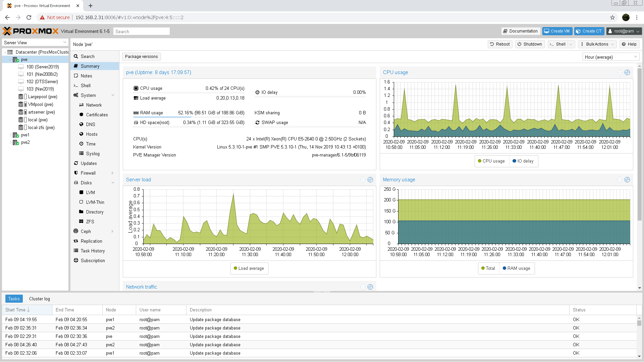Screen dimensions: 644x362
Task: Undo zoom on Memory usage chart
Action: [x=620, y=180]
